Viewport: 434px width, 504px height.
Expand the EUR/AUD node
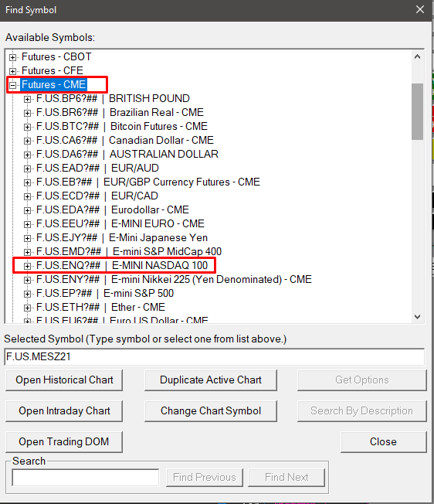(27, 169)
